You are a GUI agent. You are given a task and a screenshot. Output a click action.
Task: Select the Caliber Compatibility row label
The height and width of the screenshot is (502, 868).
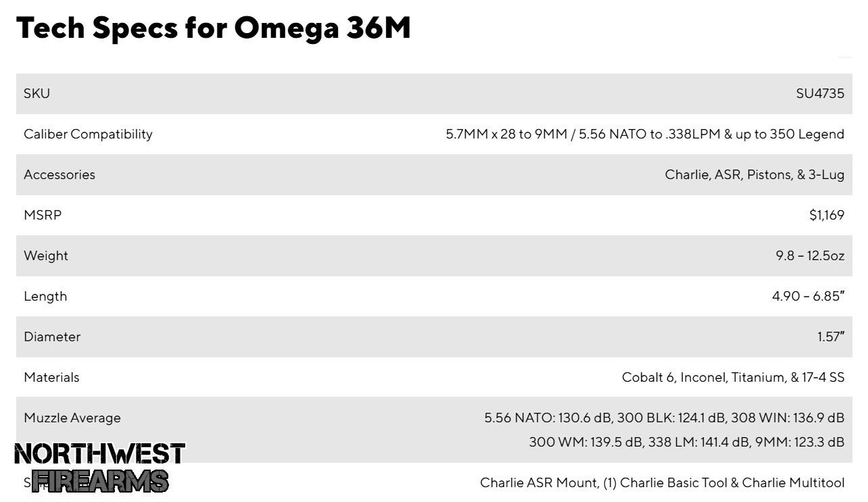(88, 134)
